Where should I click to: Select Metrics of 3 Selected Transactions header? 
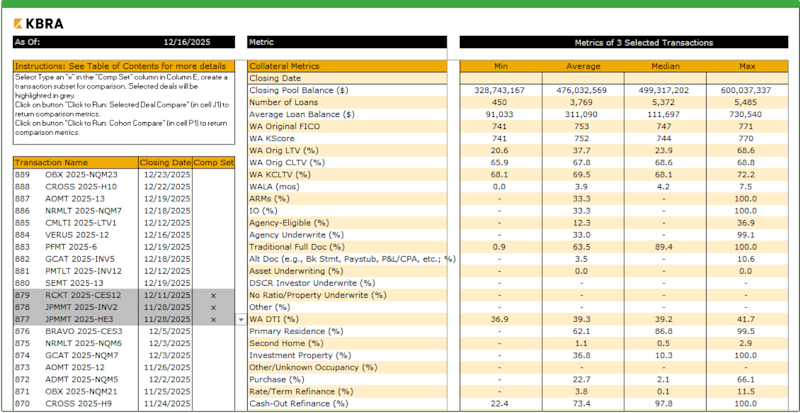pyautogui.click(x=624, y=42)
